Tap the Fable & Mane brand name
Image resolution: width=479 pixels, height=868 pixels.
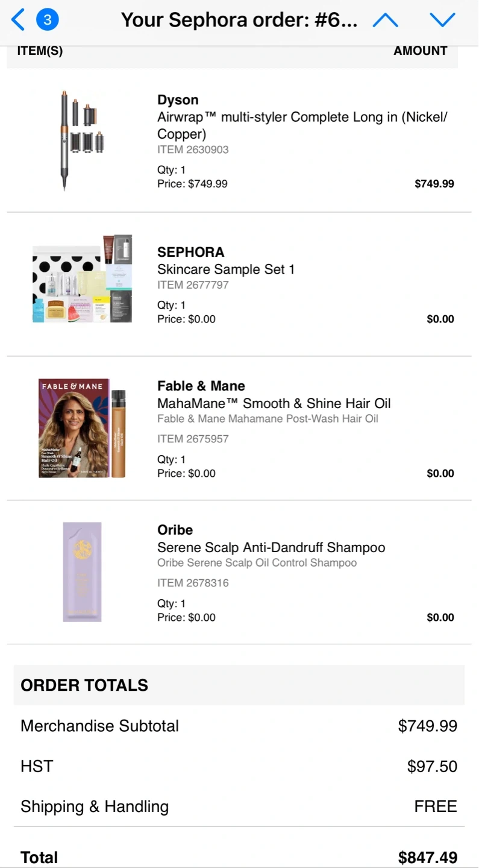click(201, 386)
